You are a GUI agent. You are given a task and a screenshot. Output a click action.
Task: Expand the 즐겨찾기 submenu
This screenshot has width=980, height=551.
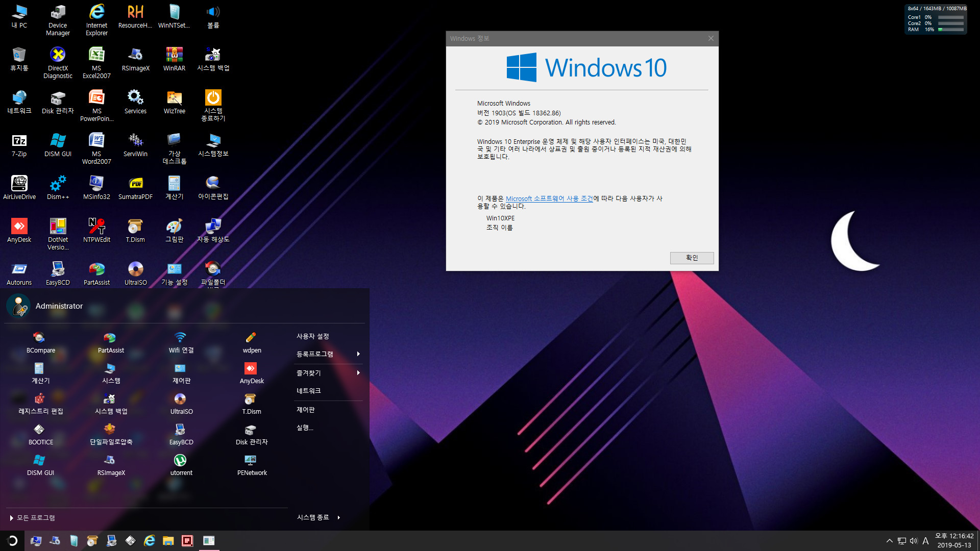click(x=328, y=373)
